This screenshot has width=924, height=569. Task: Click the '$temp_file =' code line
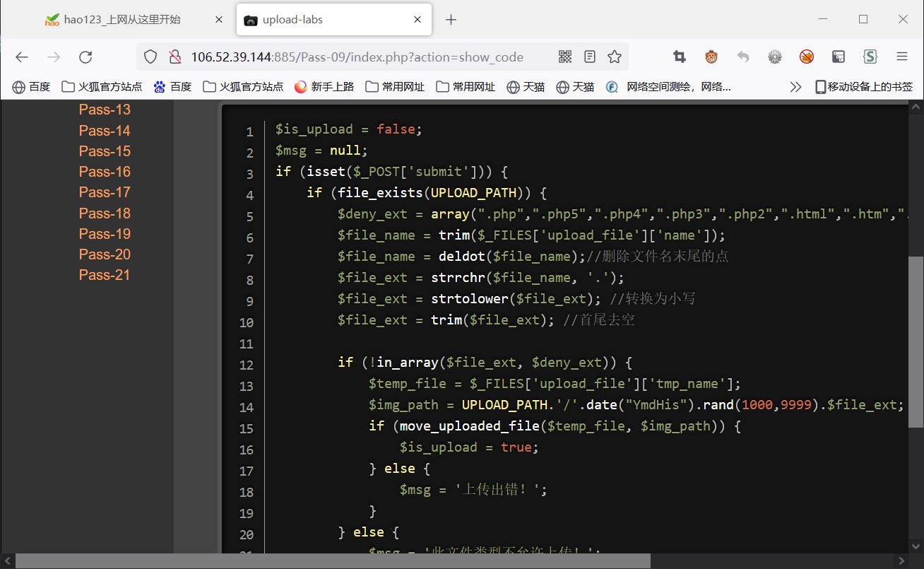555,384
